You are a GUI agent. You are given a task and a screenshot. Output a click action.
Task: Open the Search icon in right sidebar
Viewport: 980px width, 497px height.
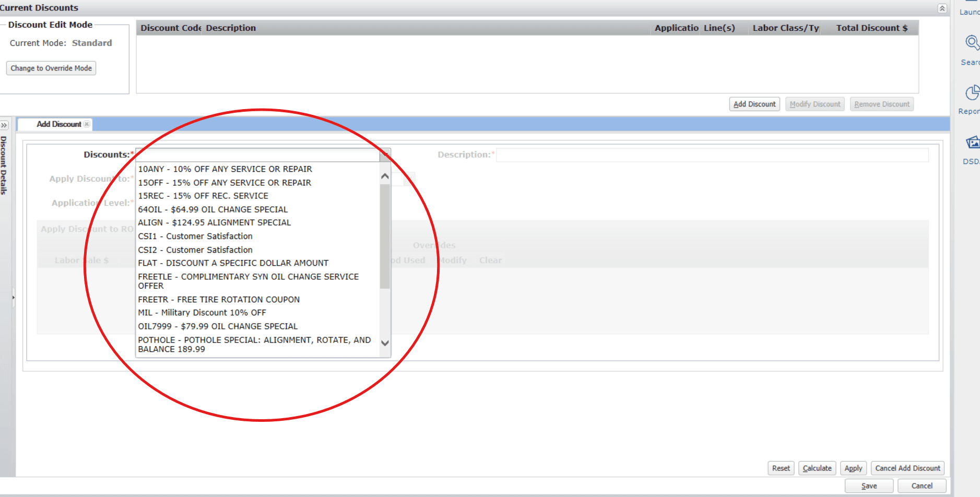point(972,42)
